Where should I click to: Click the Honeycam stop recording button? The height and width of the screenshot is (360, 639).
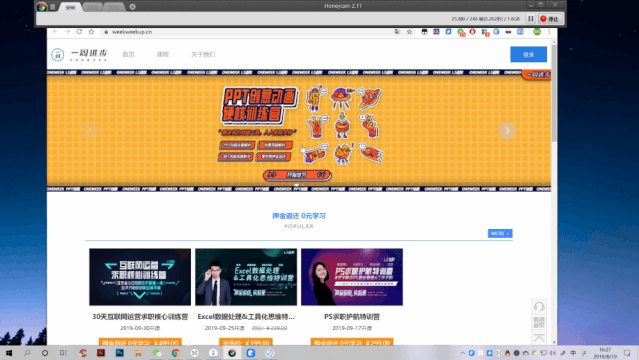tap(550, 19)
